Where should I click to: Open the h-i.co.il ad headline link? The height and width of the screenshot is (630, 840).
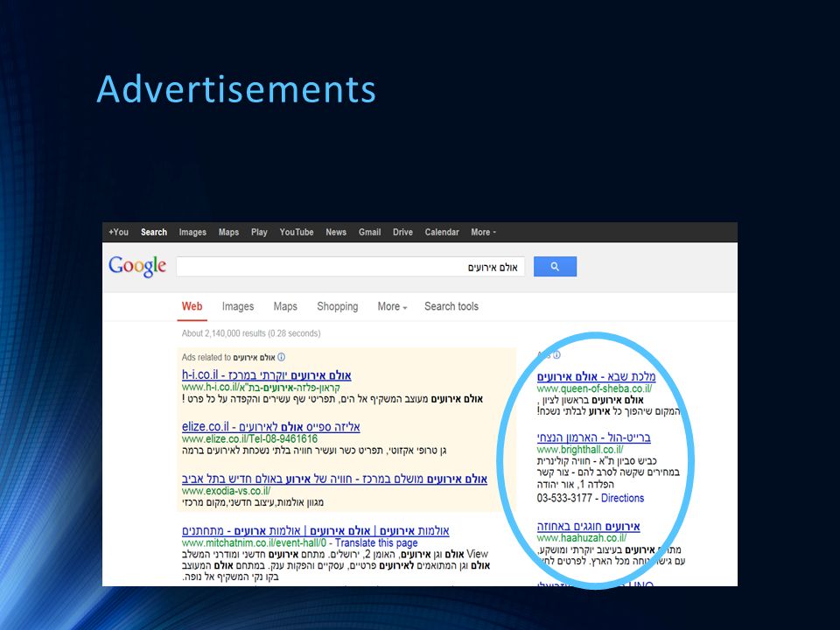(266, 375)
